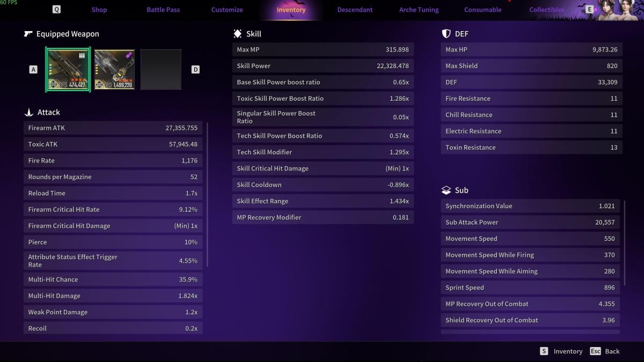Select the wing icon next to Attack header
This screenshot has width=644, height=362.
tap(29, 112)
